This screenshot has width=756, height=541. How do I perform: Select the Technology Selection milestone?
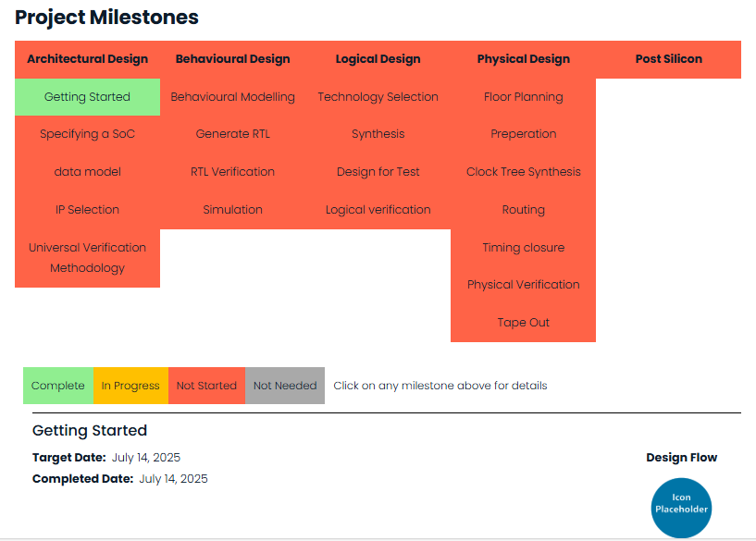(x=378, y=96)
